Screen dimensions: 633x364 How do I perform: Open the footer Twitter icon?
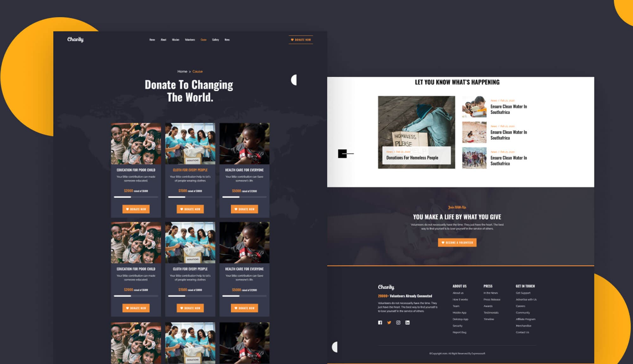pos(389,323)
